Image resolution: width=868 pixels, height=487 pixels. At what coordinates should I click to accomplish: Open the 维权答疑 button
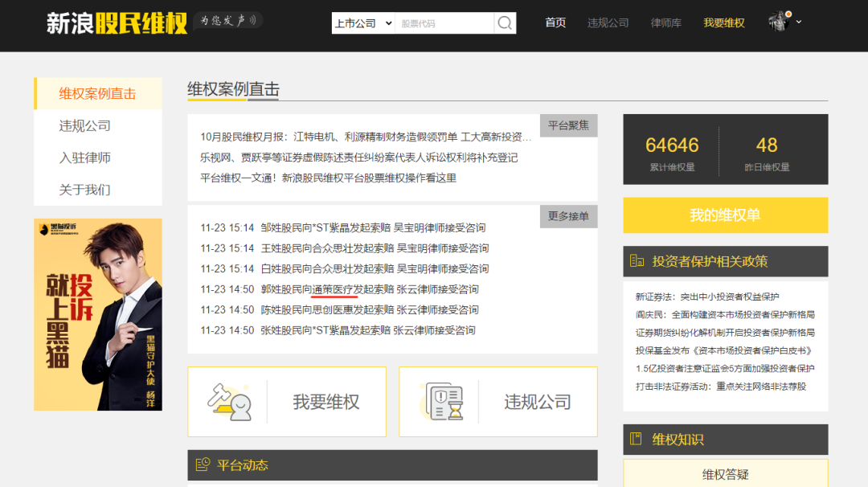[725, 473]
